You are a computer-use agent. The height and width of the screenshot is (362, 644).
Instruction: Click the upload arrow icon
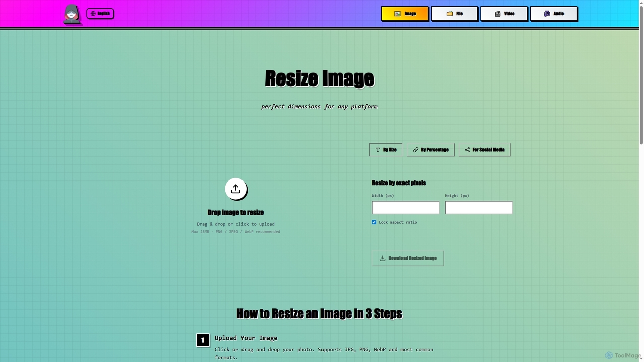[x=235, y=189]
